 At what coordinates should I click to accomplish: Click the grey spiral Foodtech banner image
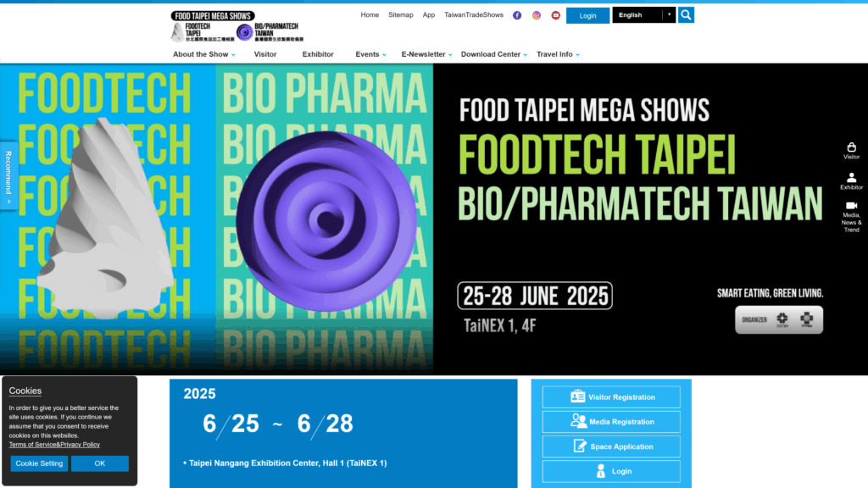click(107, 219)
